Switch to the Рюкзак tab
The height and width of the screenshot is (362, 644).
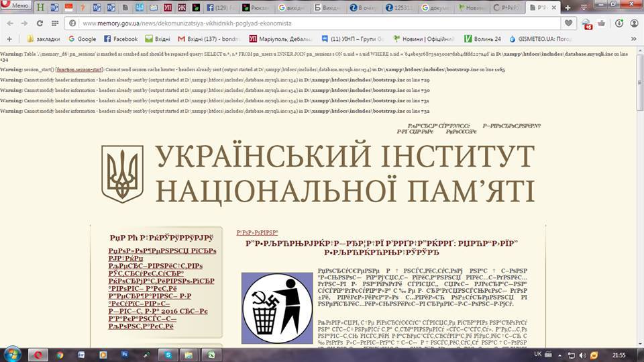tap(258, 7)
